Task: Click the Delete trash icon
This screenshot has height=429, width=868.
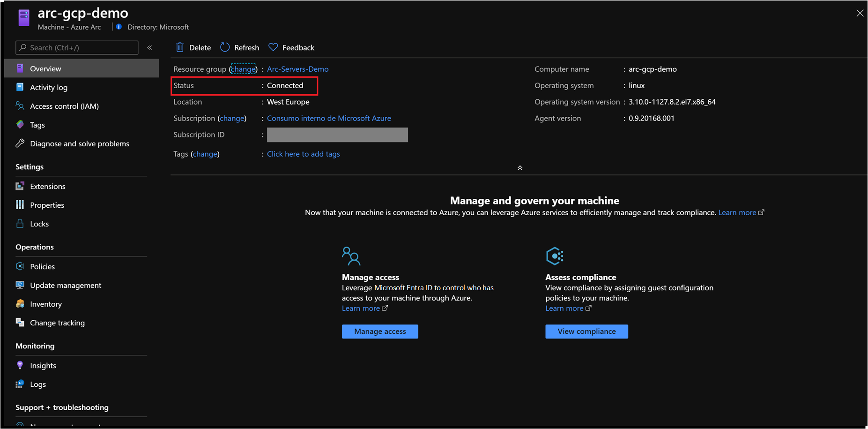Action: click(x=180, y=47)
